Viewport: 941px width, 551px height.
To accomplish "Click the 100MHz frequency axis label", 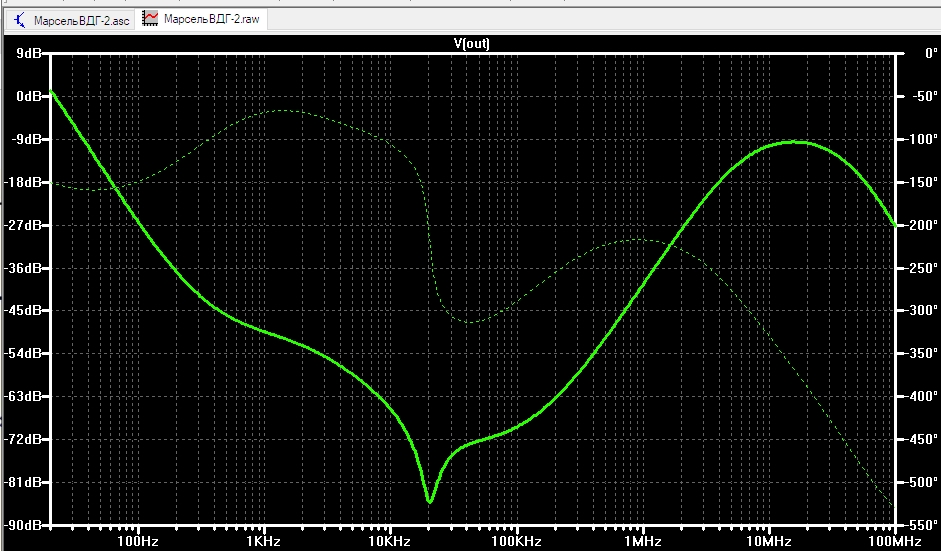I will (x=894, y=541).
